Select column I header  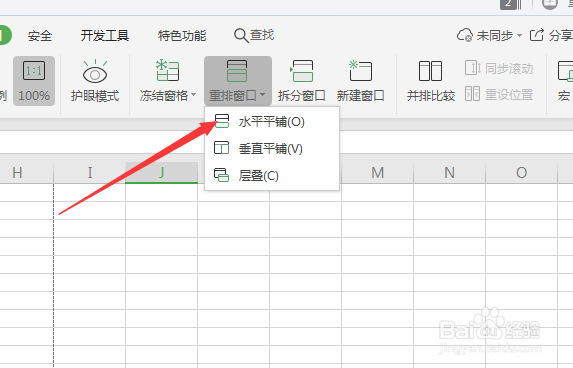coord(90,172)
